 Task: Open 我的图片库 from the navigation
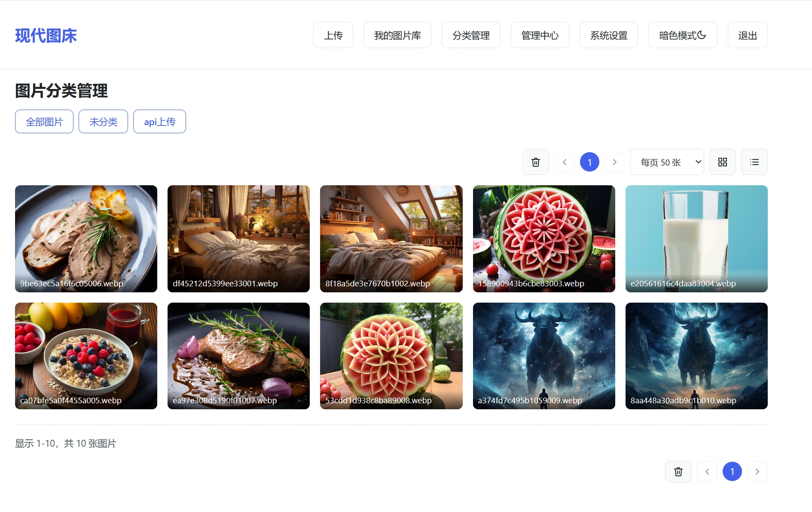click(397, 35)
